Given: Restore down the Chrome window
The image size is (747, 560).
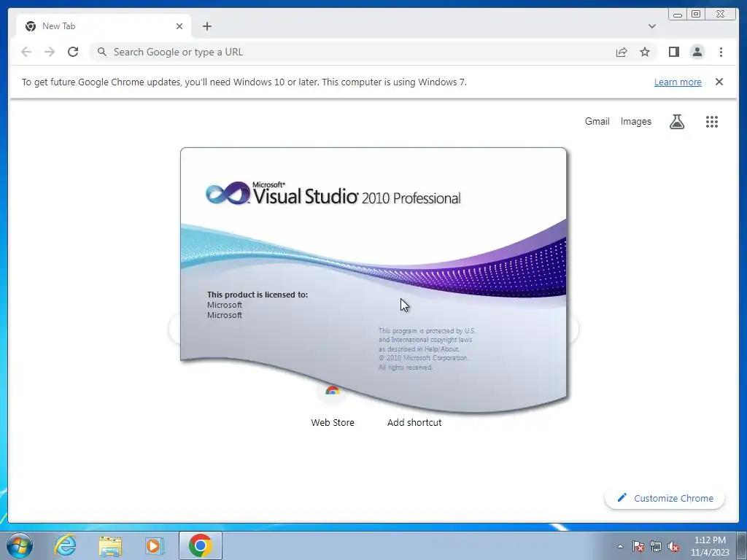Looking at the screenshot, I should [x=695, y=15].
